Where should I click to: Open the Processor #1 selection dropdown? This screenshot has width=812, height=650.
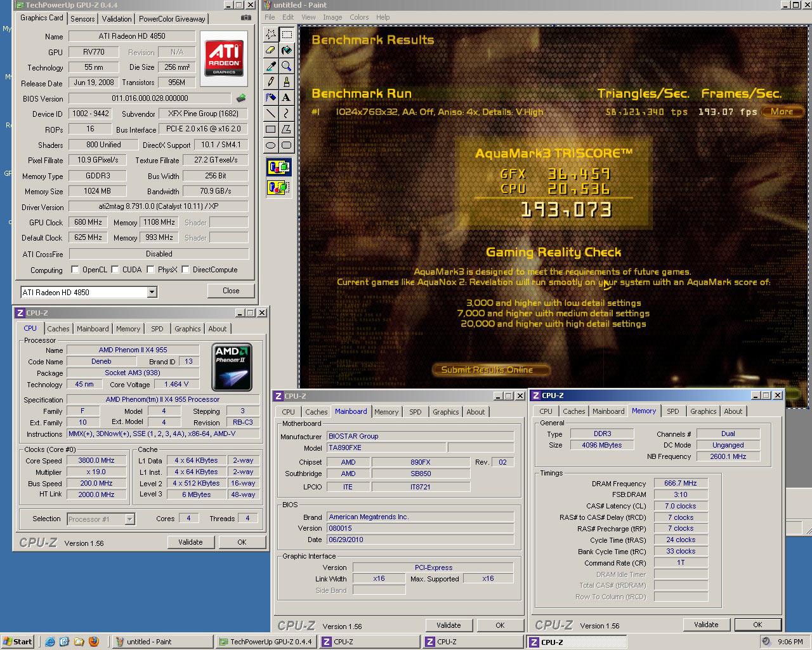point(129,519)
